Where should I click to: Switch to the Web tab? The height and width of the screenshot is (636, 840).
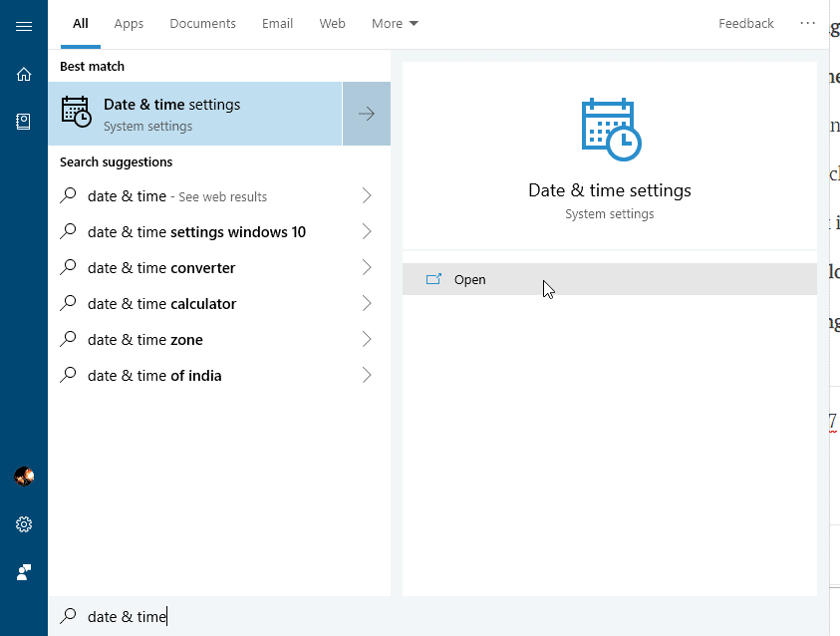332,24
